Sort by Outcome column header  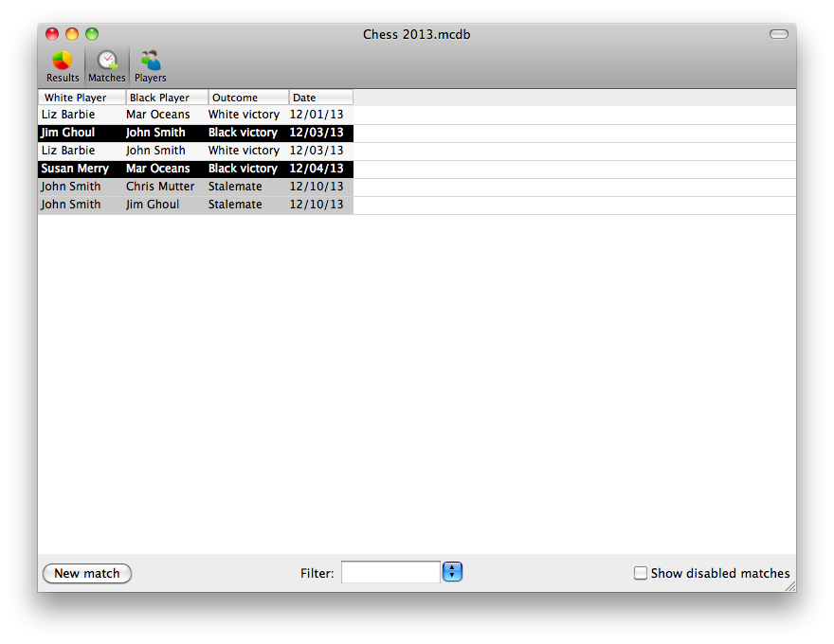click(248, 98)
